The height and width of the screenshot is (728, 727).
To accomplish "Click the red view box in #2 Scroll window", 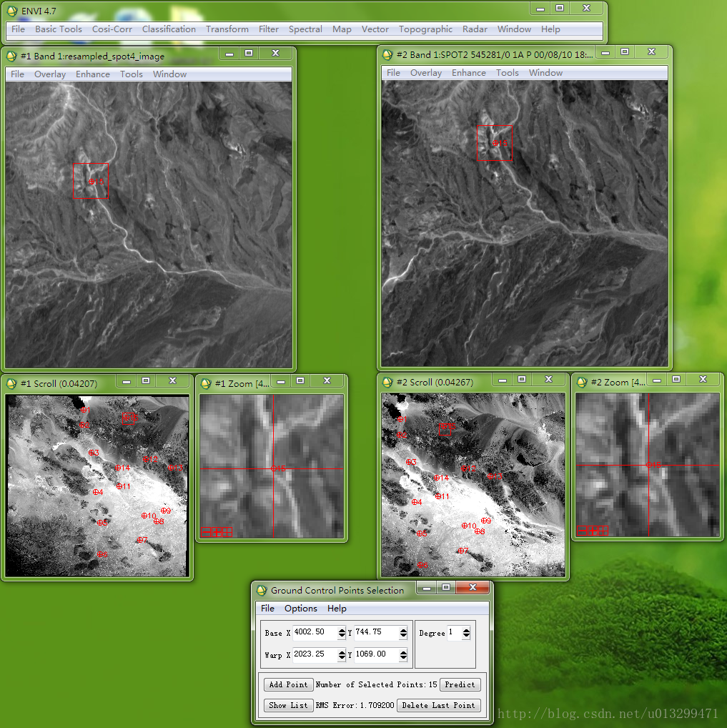I will coord(445,429).
